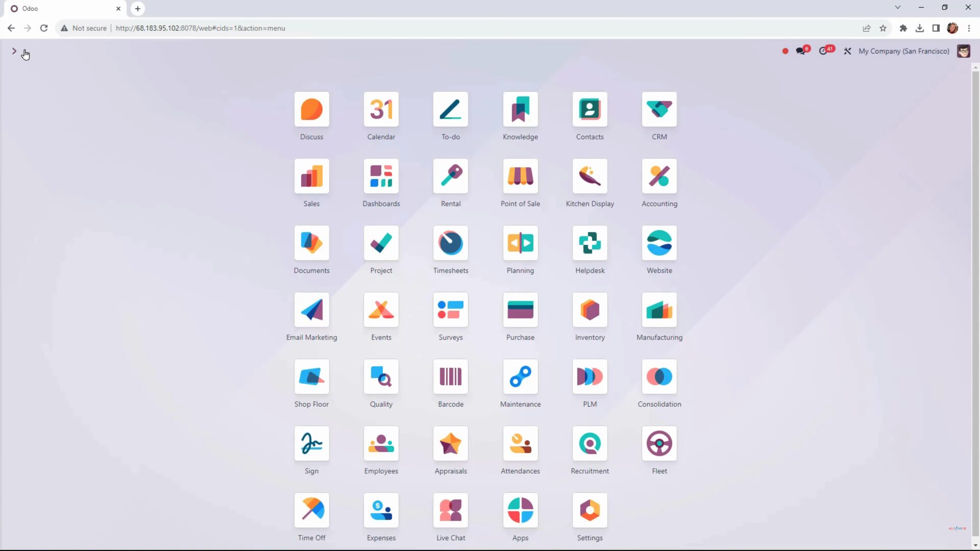Open the browser extensions puzzle icon
Image resolution: width=980 pixels, height=551 pixels.
(x=903, y=28)
